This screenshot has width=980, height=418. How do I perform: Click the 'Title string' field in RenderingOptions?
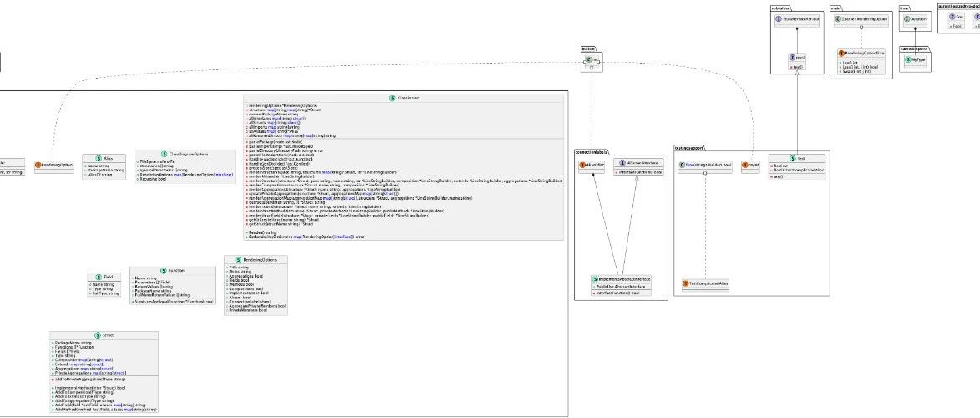(239, 267)
